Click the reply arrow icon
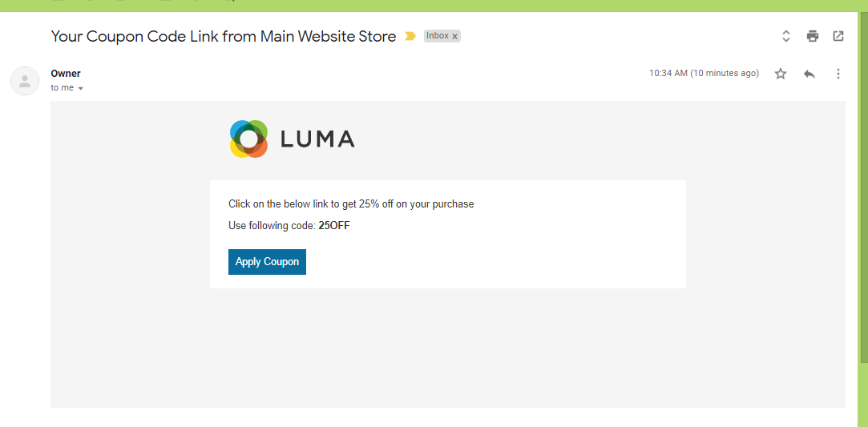Screen dimensions: 868x427 pos(809,74)
